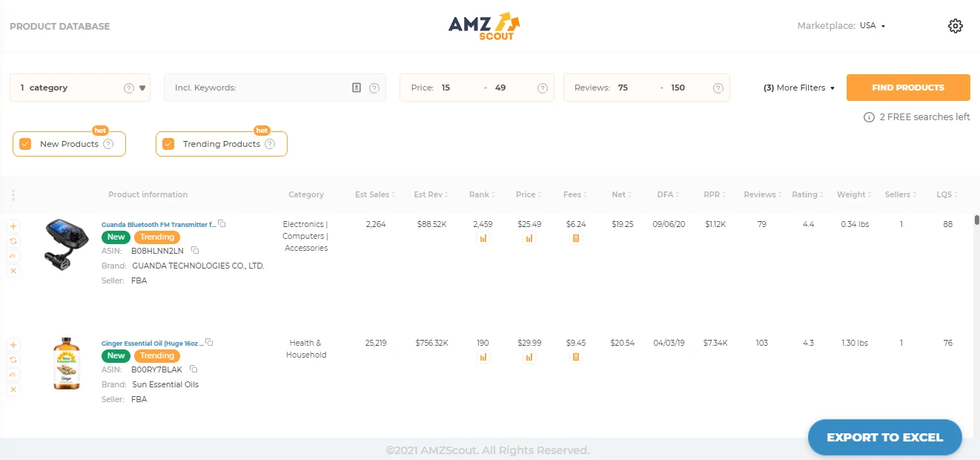Viewport: 980px width, 460px height.
Task: Remove Guanda Bluetooth FM Transmitter with X icon
Action: coord(13,271)
